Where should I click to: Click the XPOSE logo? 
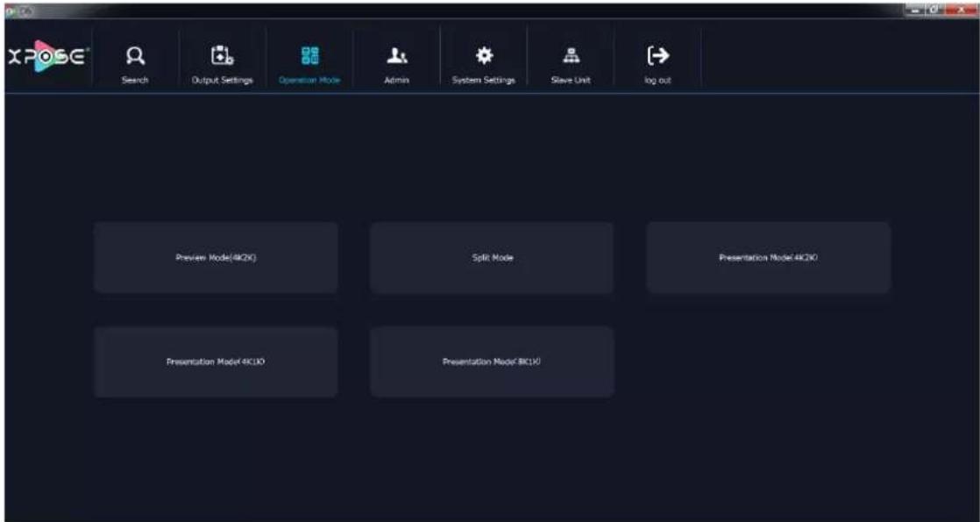pyautogui.click(x=47, y=57)
